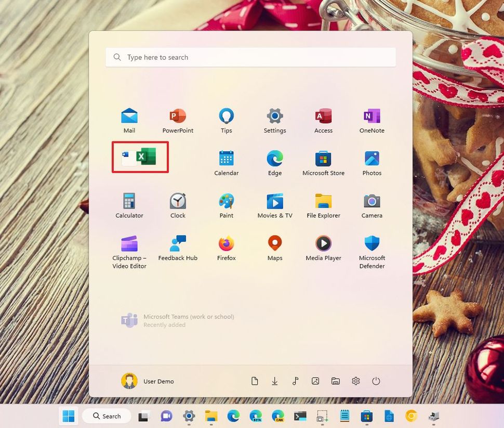Screen dimensions: 504x428
Task: Open the Excel app highlighted in red
Action: pyautogui.click(x=140, y=156)
